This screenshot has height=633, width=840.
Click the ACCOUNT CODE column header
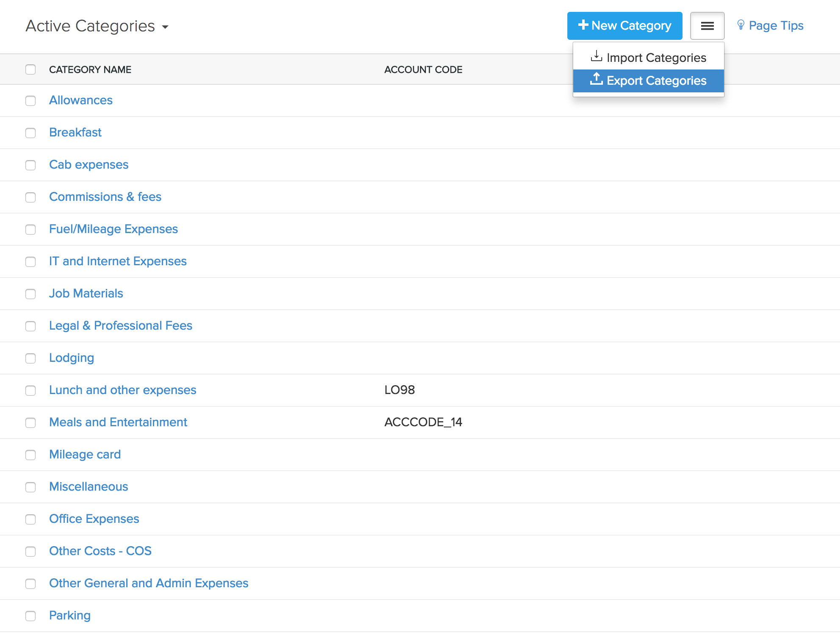423,69
